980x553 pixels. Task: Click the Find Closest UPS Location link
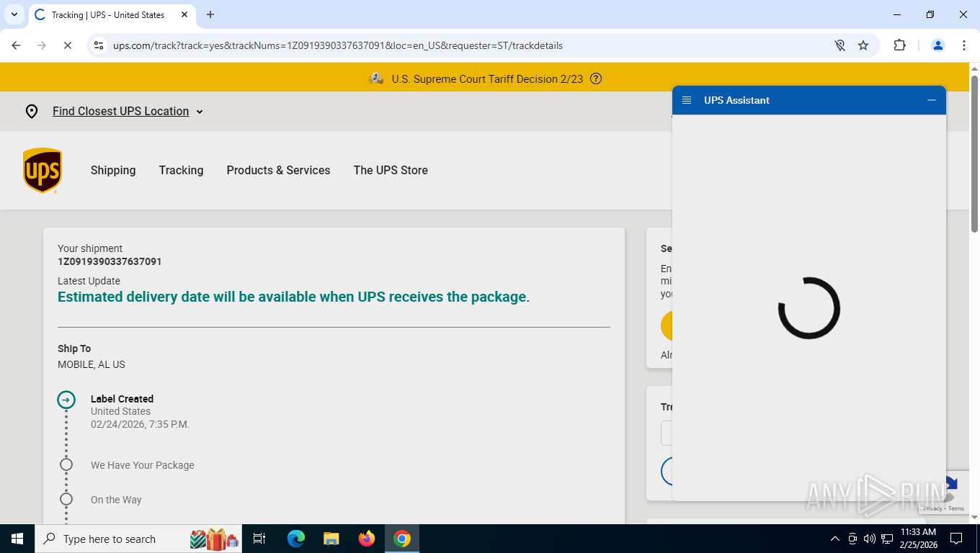(120, 112)
